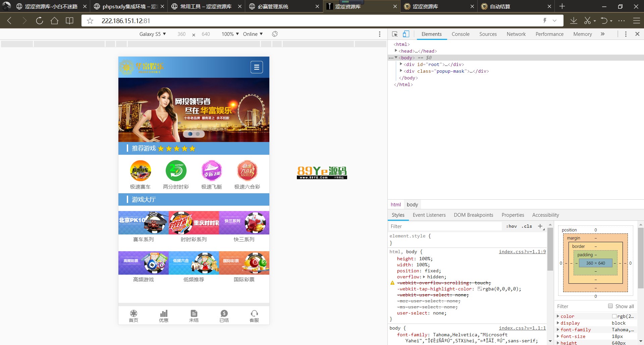Open the Galaxy S5 device dropdown
The height and width of the screenshot is (345, 644).
[153, 34]
